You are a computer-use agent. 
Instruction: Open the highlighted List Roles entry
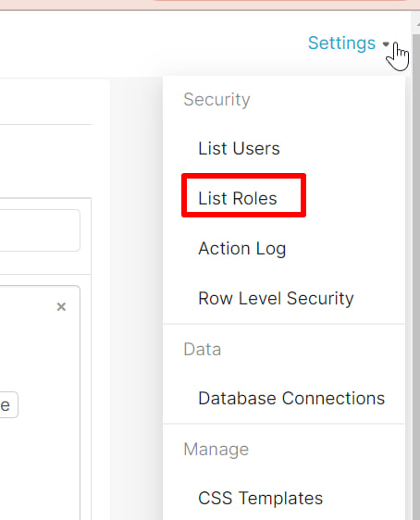pos(238,198)
